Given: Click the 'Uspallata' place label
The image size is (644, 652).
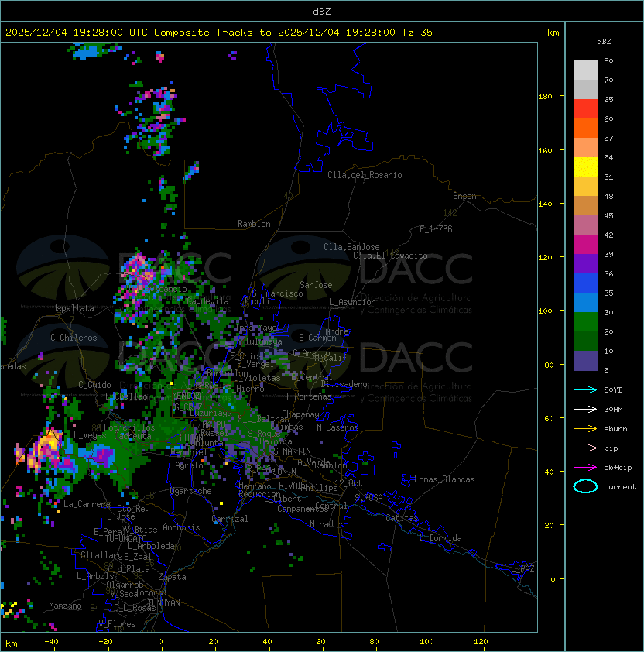Looking at the screenshot, I should 73,308.
